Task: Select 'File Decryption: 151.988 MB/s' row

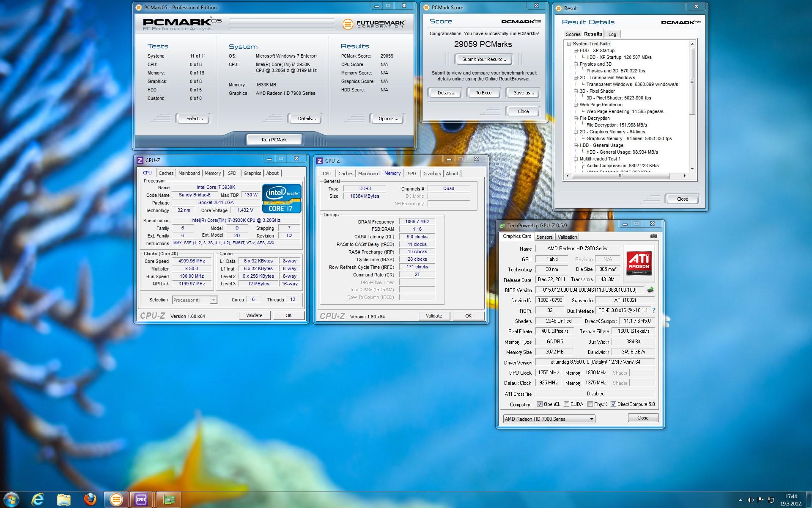Action: (x=617, y=125)
